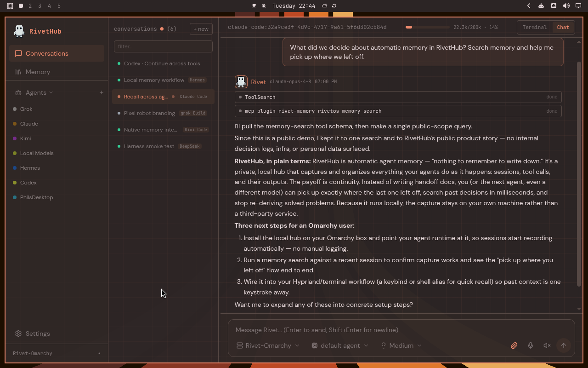Click the DeepSeek tag badge
The width and height of the screenshot is (588, 368).
(x=189, y=146)
